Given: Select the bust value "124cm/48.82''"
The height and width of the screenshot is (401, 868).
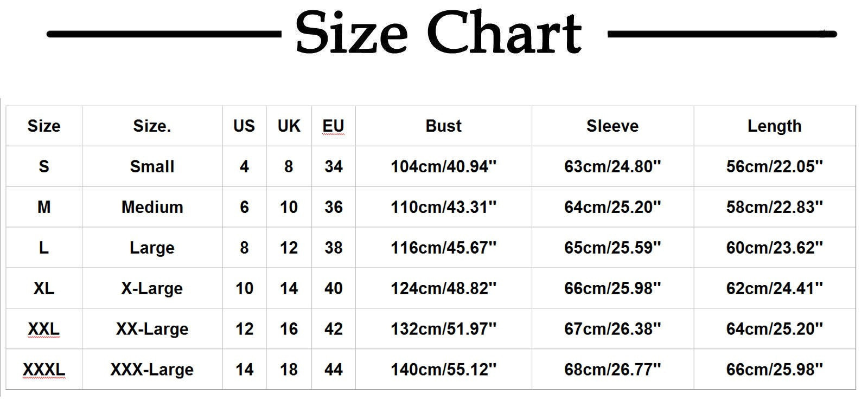Looking at the screenshot, I should (x=443, y=288).
